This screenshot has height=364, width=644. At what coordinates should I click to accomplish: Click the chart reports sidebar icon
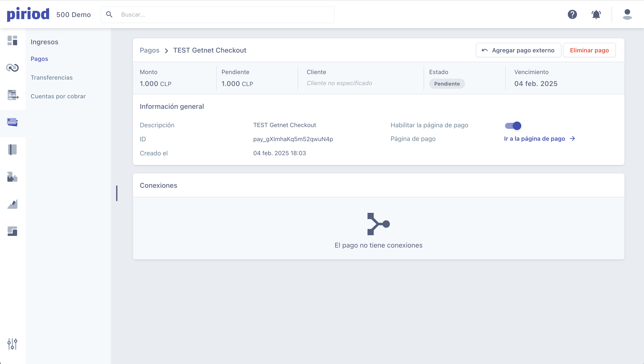click(12, 204)
